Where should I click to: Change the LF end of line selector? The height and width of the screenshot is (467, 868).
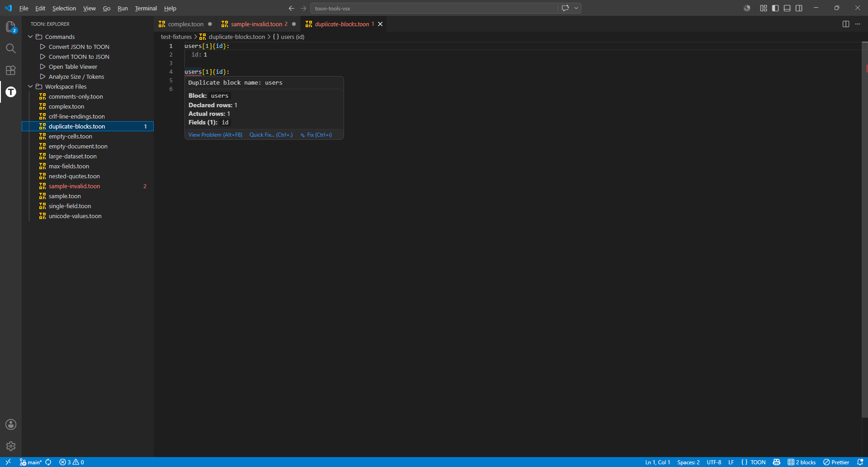pos(731,462)
